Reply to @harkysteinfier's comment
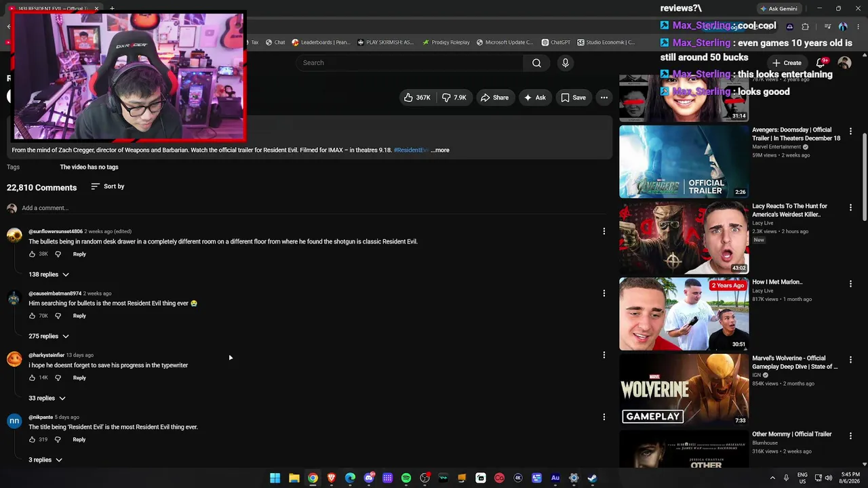The image size is (868, 488). (79, 378)
